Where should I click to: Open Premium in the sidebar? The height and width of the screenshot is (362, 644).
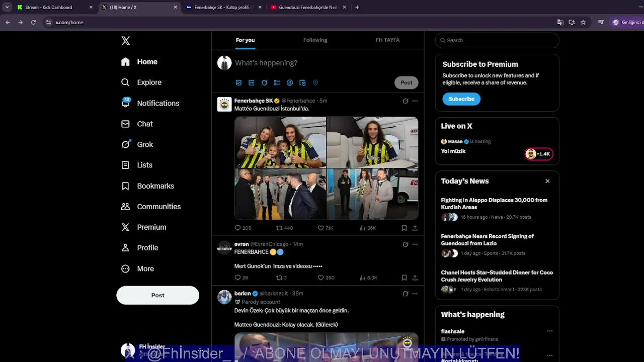click(x=143, y=227)
